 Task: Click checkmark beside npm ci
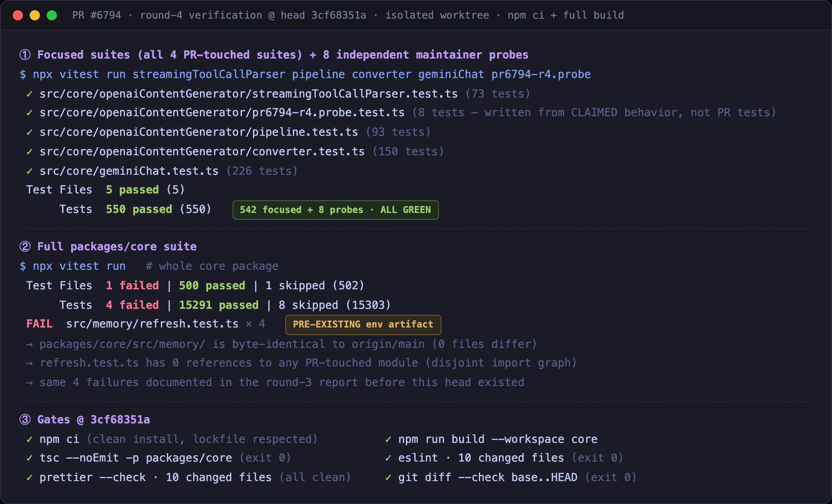tap(29, 439)
